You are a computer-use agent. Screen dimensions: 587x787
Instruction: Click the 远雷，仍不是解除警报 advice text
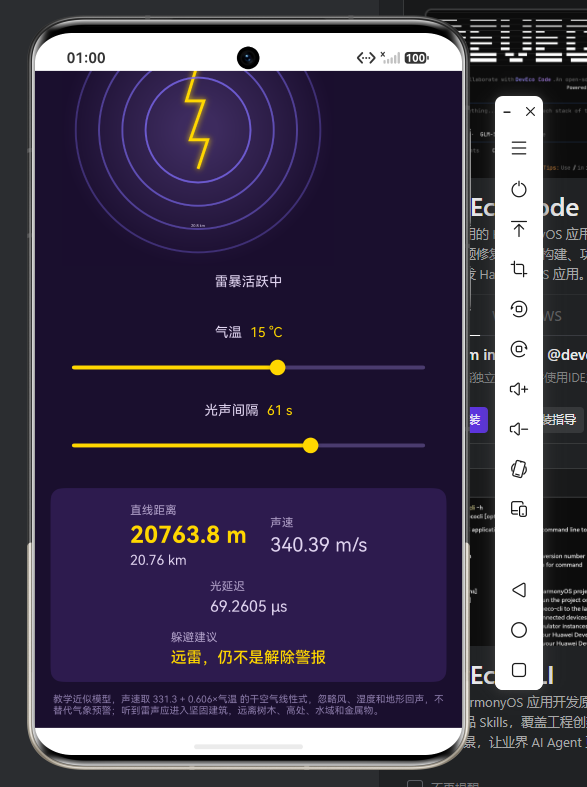click(248, 657)
